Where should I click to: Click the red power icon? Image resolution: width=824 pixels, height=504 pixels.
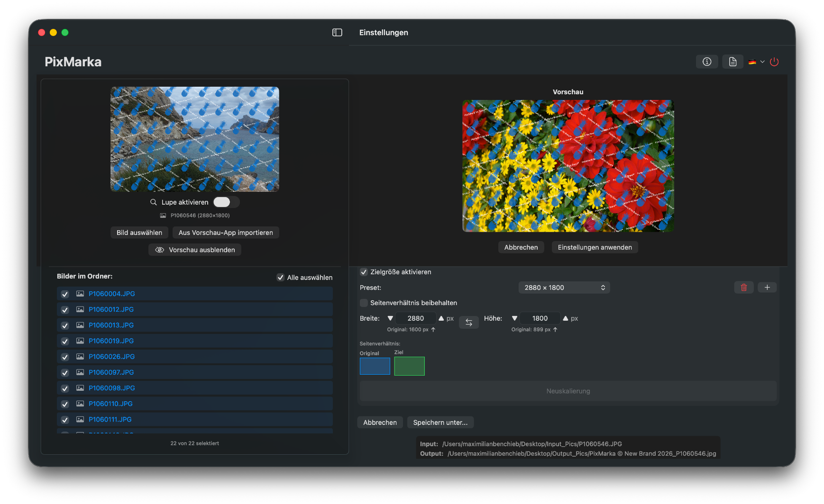click(x=774, y=62)
